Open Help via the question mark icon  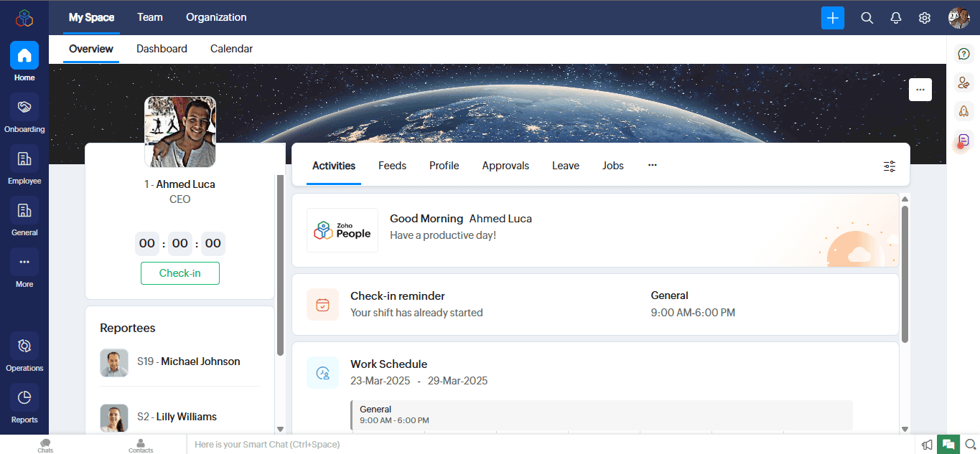(963, 54)
